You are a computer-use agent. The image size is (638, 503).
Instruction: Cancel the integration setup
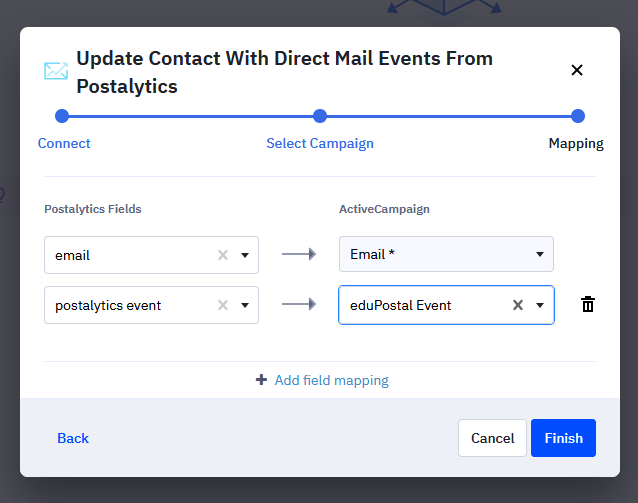[492, 438]
